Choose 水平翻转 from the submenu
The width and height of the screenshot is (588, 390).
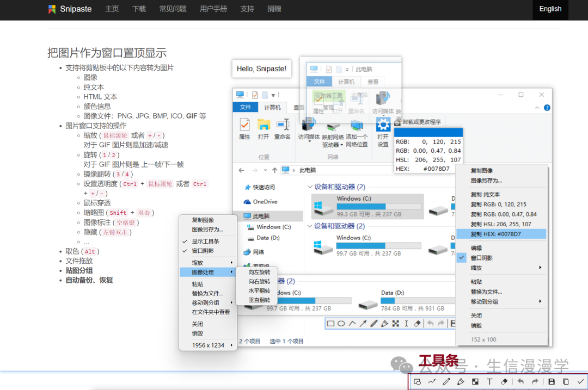[259, 290]
